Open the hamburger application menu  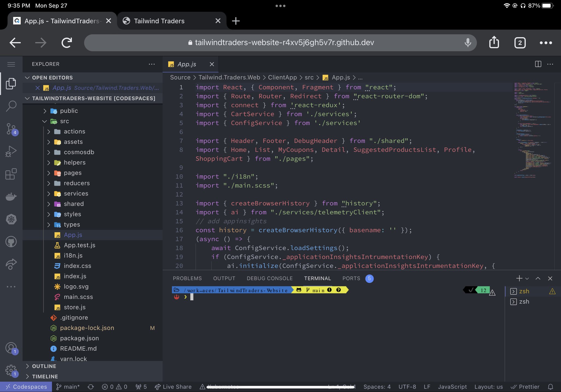click(x=11, y=64)
